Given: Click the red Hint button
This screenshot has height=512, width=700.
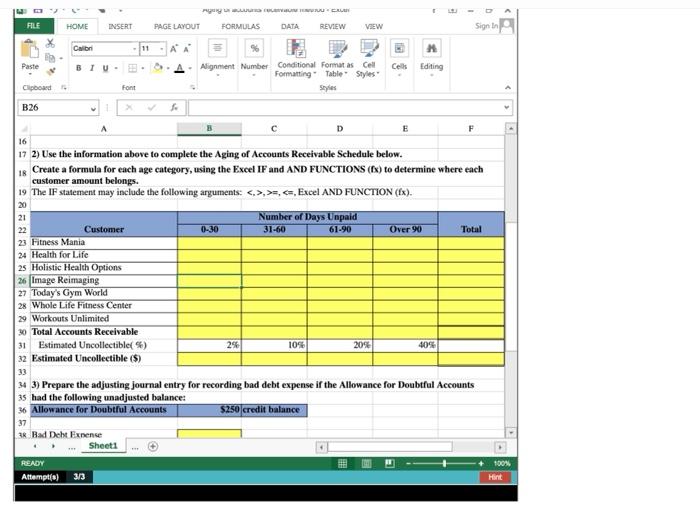Looking at the screenshot, I should pyautogui.click(x=495, y=477).
